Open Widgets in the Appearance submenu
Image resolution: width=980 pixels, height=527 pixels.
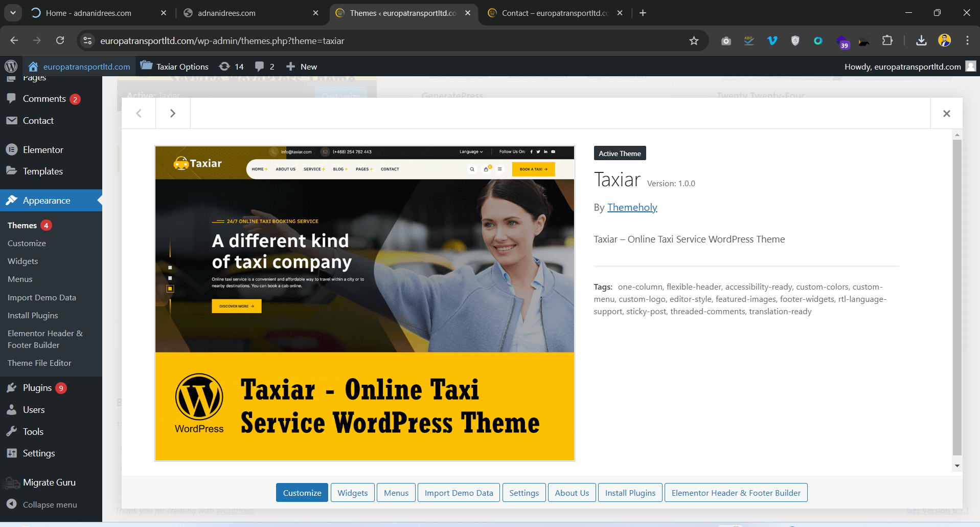tap(22, 261)
